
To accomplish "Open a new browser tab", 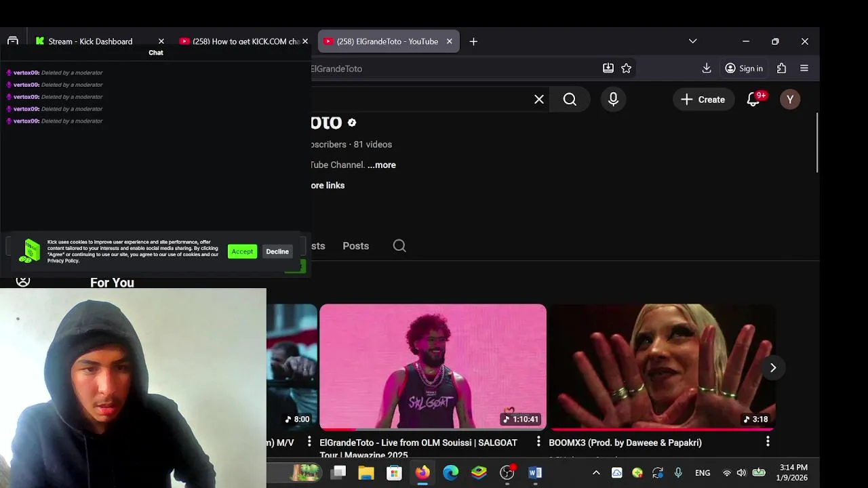I will click(473, 41).
